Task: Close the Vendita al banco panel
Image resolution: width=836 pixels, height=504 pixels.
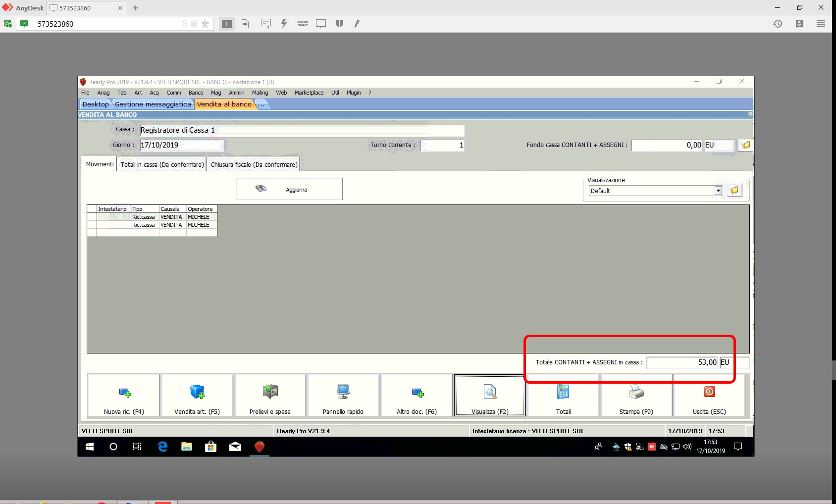Action: (x=750, y=114)
